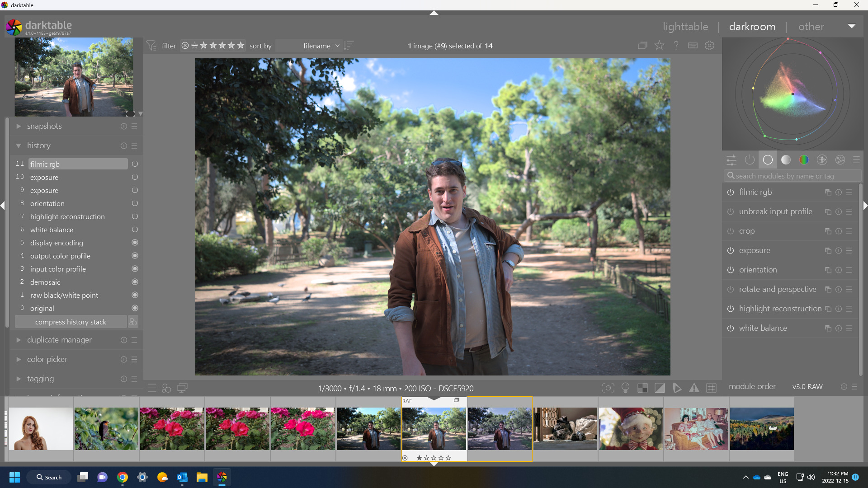Click compress history stack button

pos(71,322)
